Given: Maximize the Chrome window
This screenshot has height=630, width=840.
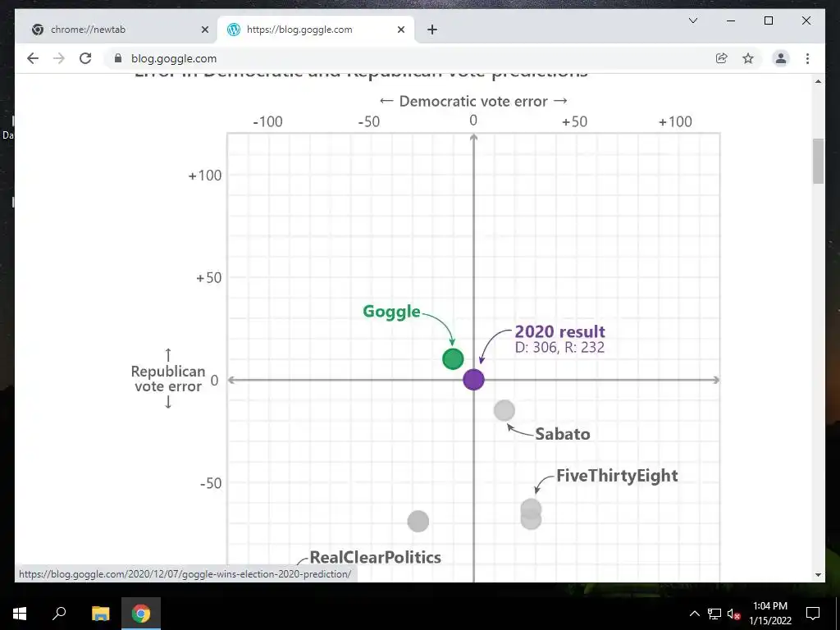Looking at the screenshot, I should point(768,21).
